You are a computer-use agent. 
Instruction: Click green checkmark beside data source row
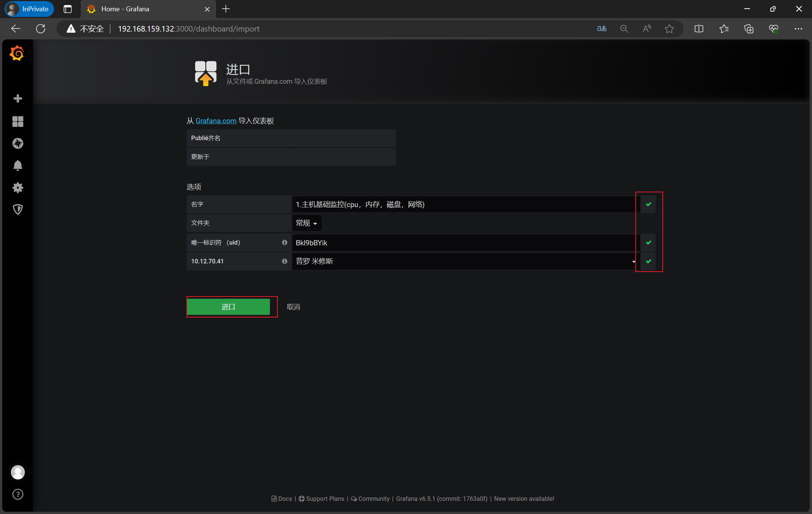click(648, 262)
